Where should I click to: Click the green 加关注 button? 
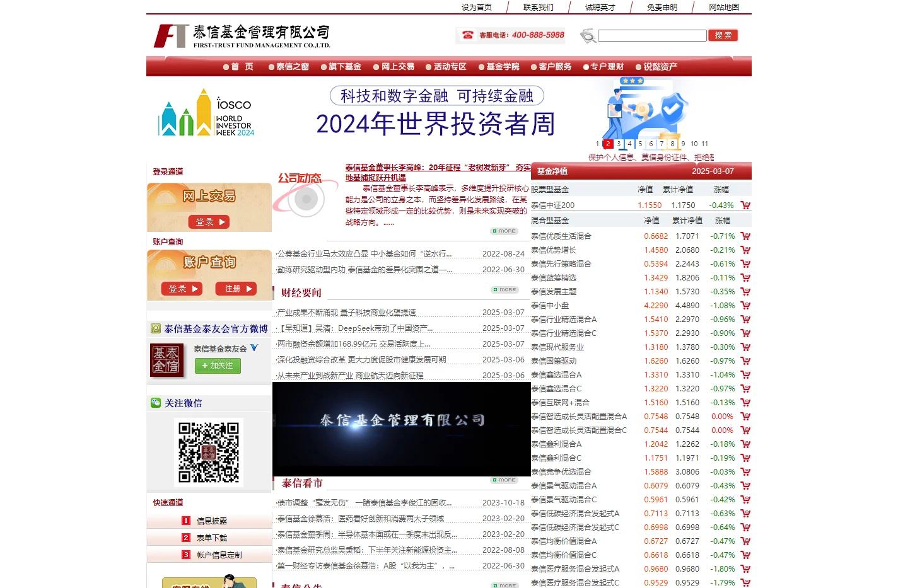218,366
